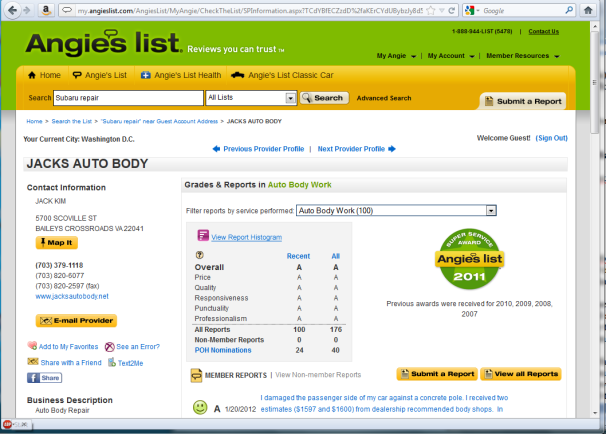The height and width of the screenshot is (434, 606).
Task: Open the Angie's List tab
Action: pyautogui.click(x=100, y=75)
